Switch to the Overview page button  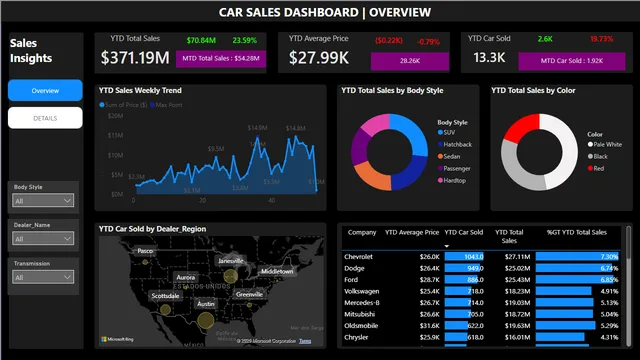coord(45,90)
